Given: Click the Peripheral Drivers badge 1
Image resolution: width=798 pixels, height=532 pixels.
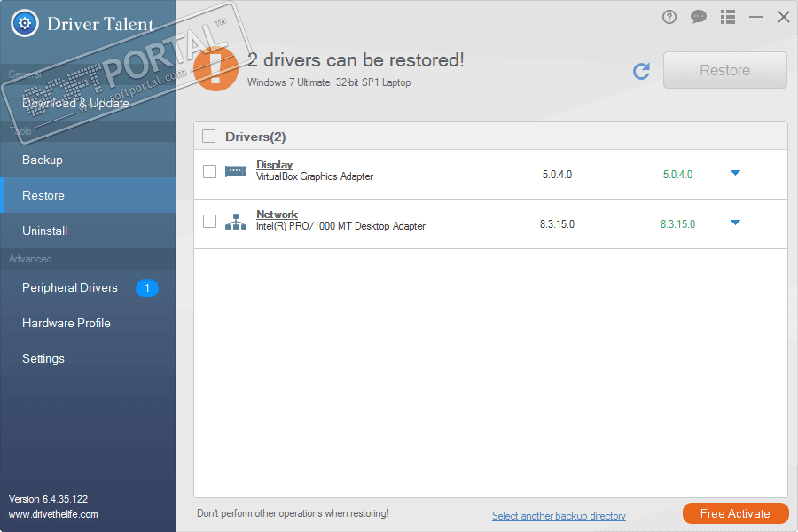Looking at the screenshot, I should click(x=147, y=288).
